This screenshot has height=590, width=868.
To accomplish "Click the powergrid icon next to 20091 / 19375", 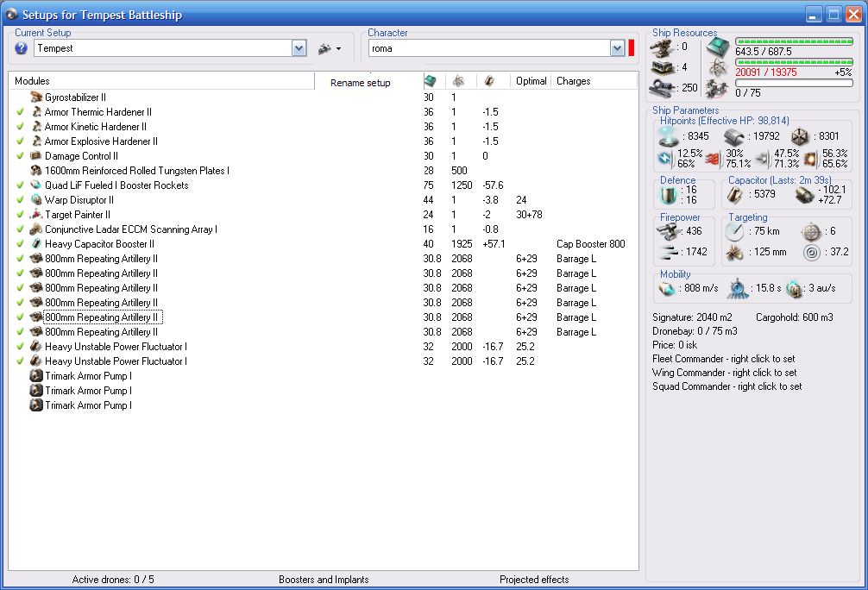I will click(718, 69).
